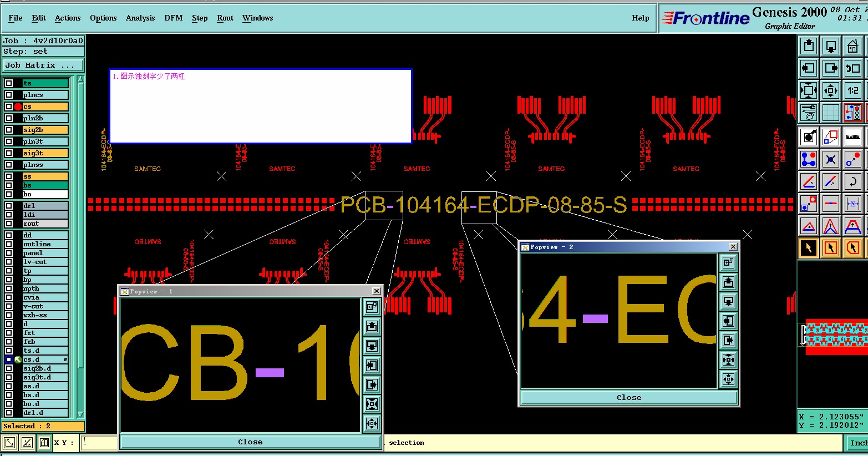The image size is (868, 456).
Task: Click pan up icon in Popview 1
Action: [372, 326]
